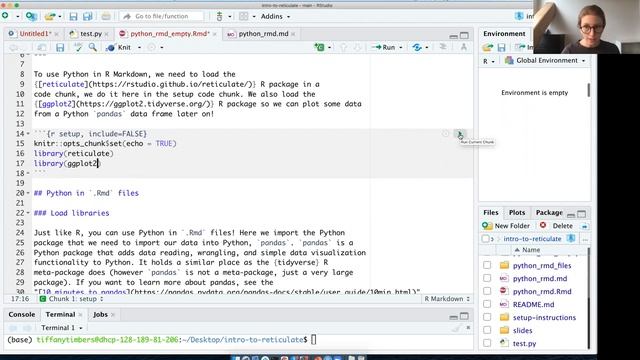The width and height of the screenshot is (640, 360).
Task: Open the Knit options dropdown arrow
Action: click(x=139, y=48)
